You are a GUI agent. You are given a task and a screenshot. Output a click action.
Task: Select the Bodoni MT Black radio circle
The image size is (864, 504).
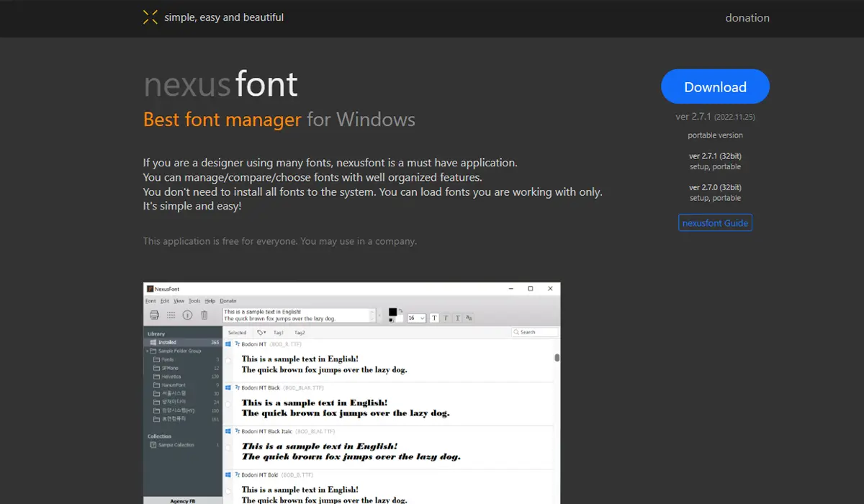pos(228,405)
